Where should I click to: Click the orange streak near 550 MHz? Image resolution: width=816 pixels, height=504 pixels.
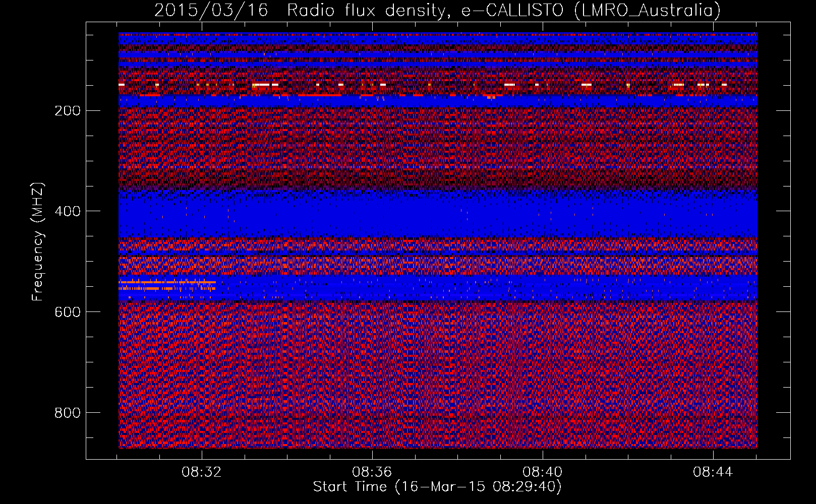pyautogui.click(x=167, y=285)
